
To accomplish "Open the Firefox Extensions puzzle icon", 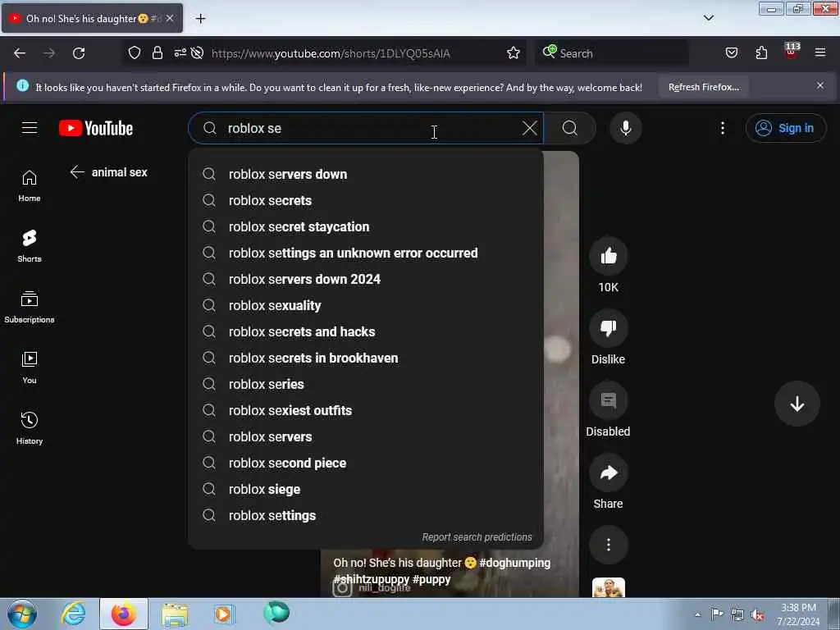I will pyautogui.click(x=761, y=53).
